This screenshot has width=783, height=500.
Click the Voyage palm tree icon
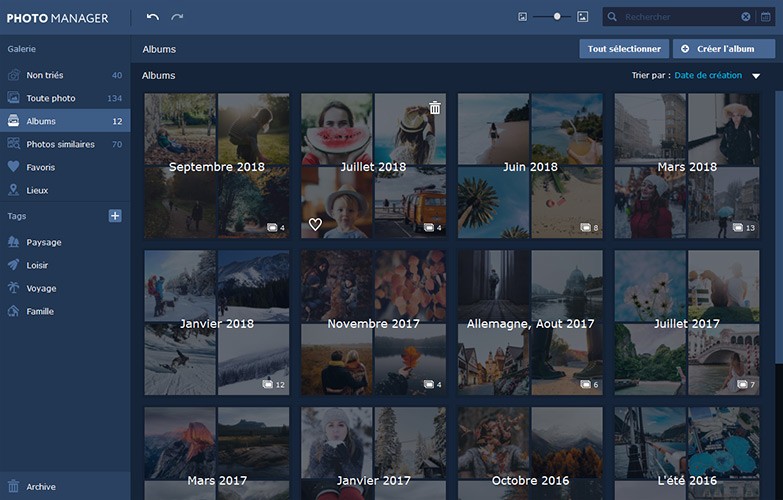click(13, 288)
